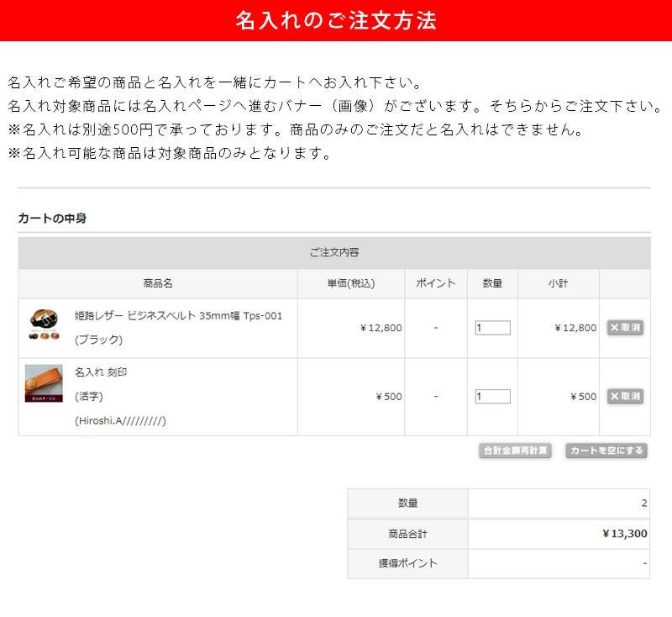This screenshot has width=672, height=617.
Task: Click the 名入れ engraving thumbnail image
Action: 44,383
